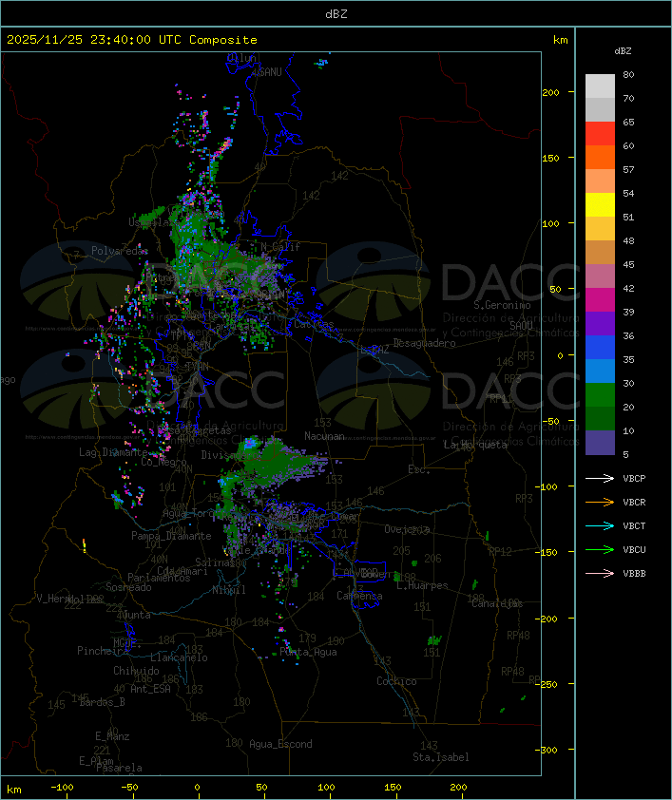Viewport: 672px width, 800px height.
Task: Click the cyan VBCT arrow icon
Action: [600, 525]
